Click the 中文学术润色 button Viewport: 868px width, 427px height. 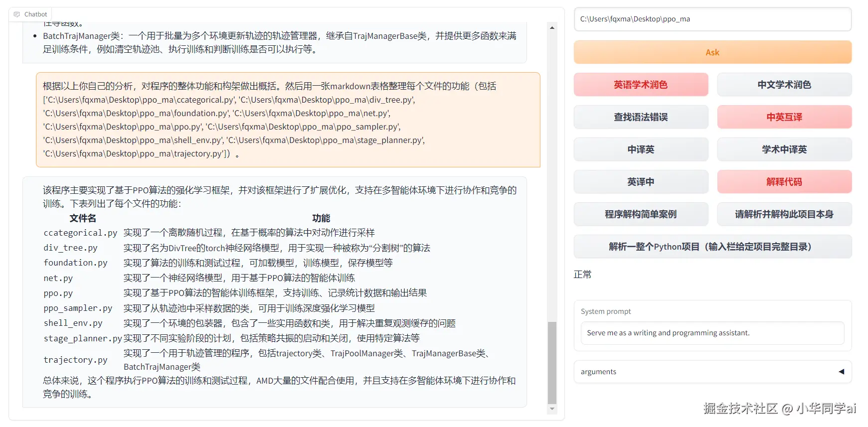[784, 85]
